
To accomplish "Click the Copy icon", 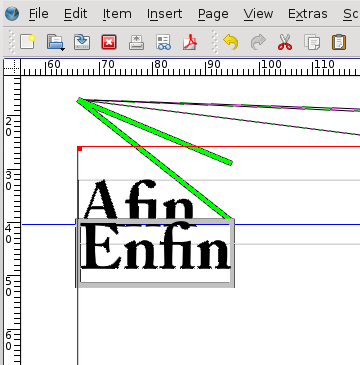I will 312,42.
